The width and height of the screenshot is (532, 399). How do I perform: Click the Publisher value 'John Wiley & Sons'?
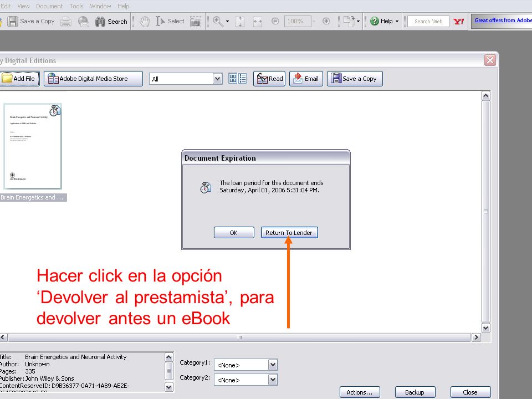click(x=49, y=378)
